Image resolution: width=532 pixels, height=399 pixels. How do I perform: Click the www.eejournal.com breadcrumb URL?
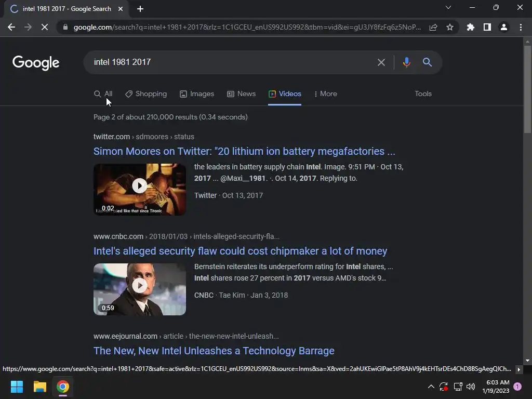(x=186, y=336)
